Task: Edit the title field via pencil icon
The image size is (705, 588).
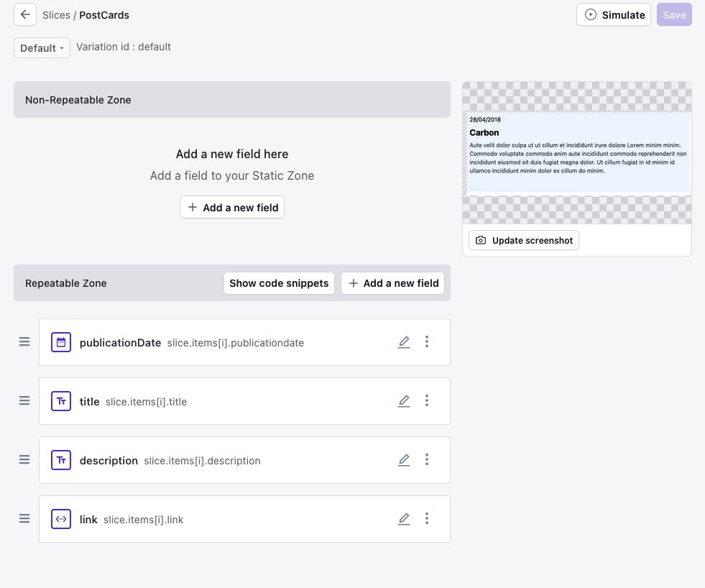Action: [404, 400]
